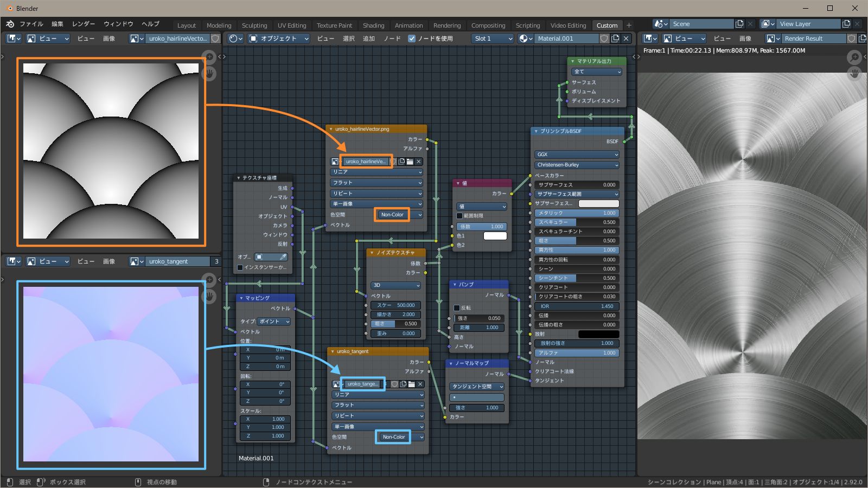
Task: Open the Slot 1 dropdown
Action: pyautogui.click(x=493, y=38)
